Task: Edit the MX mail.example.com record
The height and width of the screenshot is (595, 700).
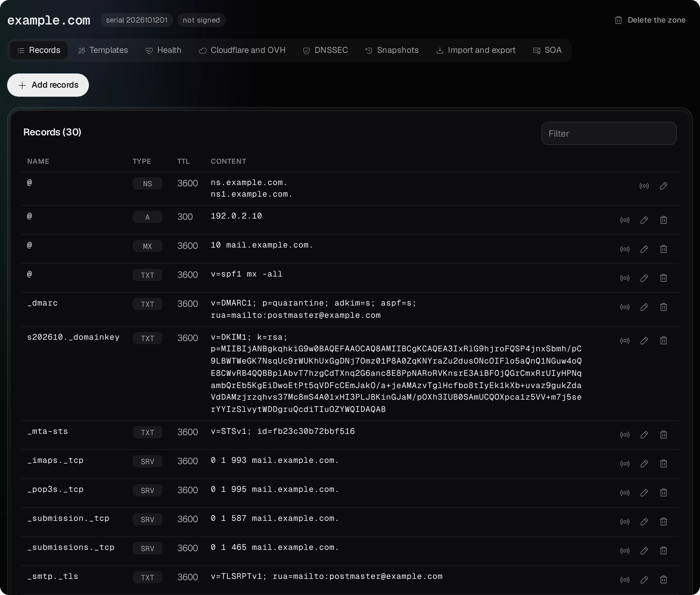Action: [x=644, y=249]
